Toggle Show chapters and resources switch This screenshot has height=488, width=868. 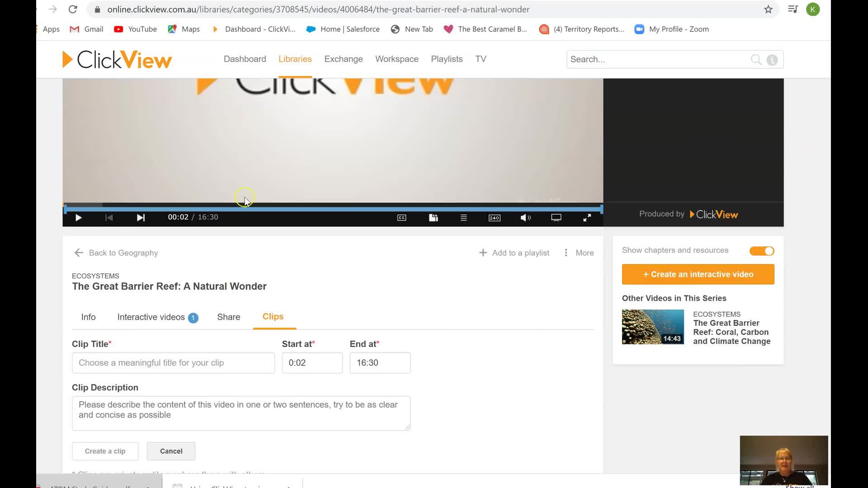(762, 251)
